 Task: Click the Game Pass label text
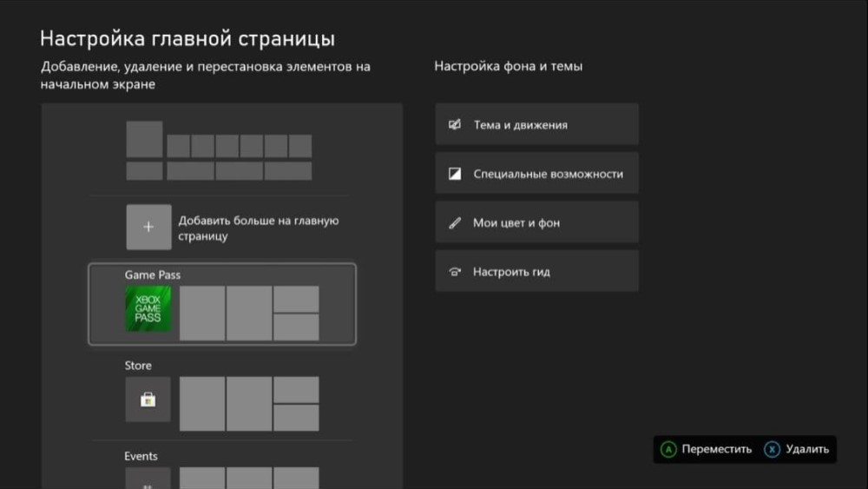click(x=152, y=274)
